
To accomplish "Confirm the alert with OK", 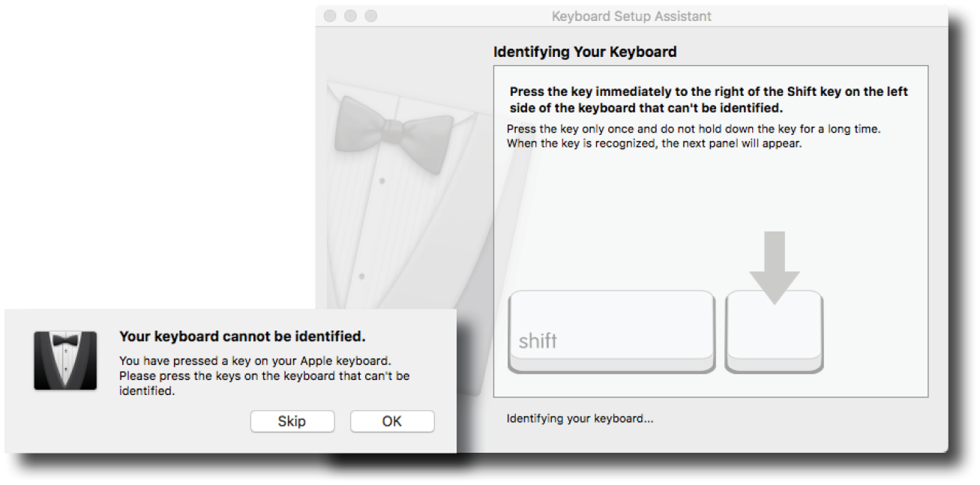I will coord(392,421).
